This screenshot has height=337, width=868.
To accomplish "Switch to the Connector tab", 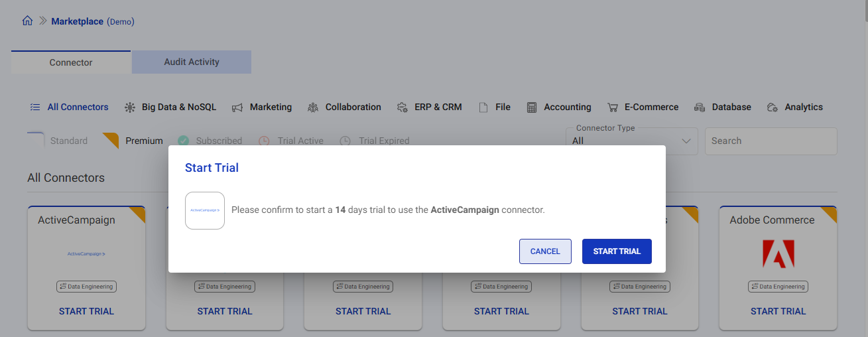I will [71, 62].
